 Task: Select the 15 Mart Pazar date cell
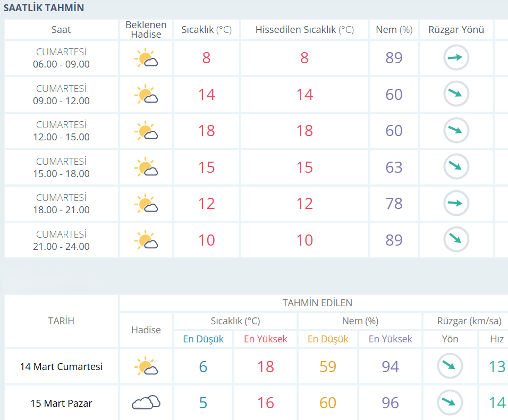[61, 403]
